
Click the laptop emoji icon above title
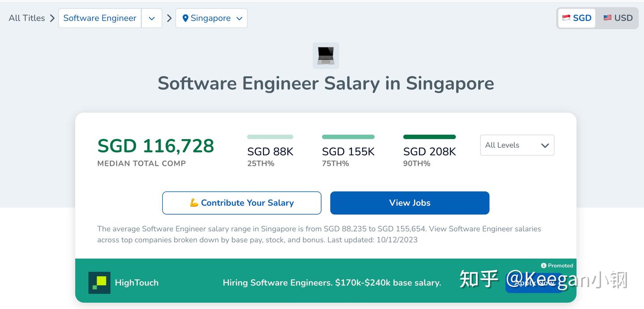[x=326, y=55]
